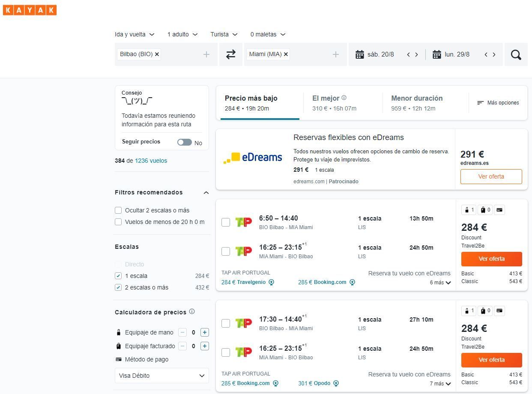This screenshot has height=394, width=532.
Task: Uncheck 2 escalas o más filter
Action: pyautogui.click(x=118, y=287)
